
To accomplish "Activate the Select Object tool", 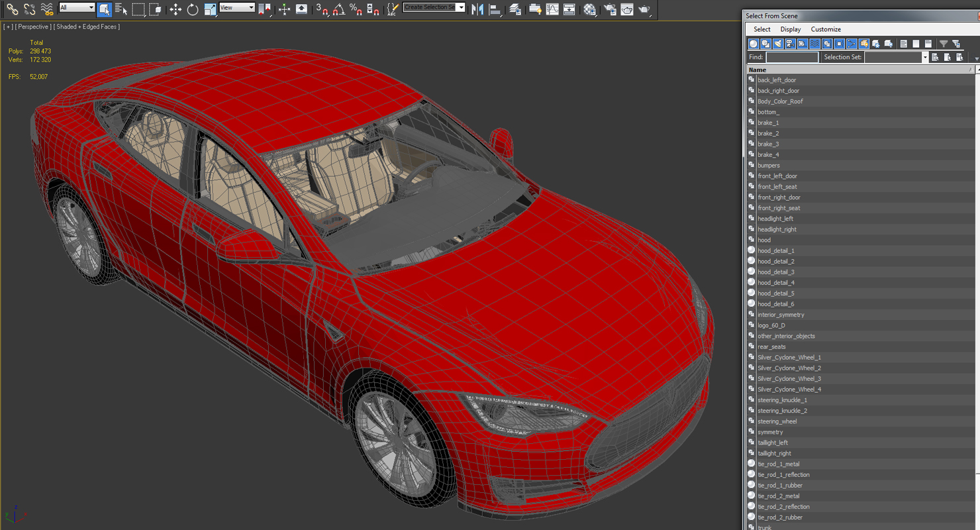I will (104, 9).
